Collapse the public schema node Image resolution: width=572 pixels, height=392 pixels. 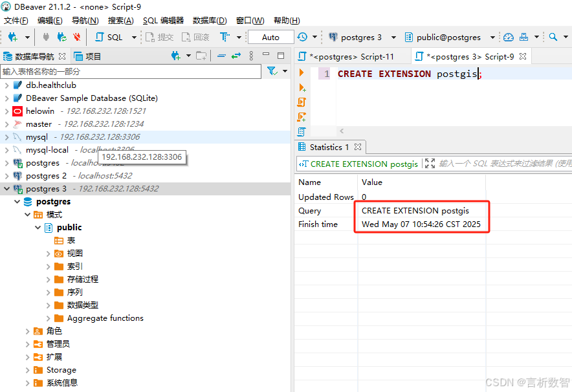38,228
